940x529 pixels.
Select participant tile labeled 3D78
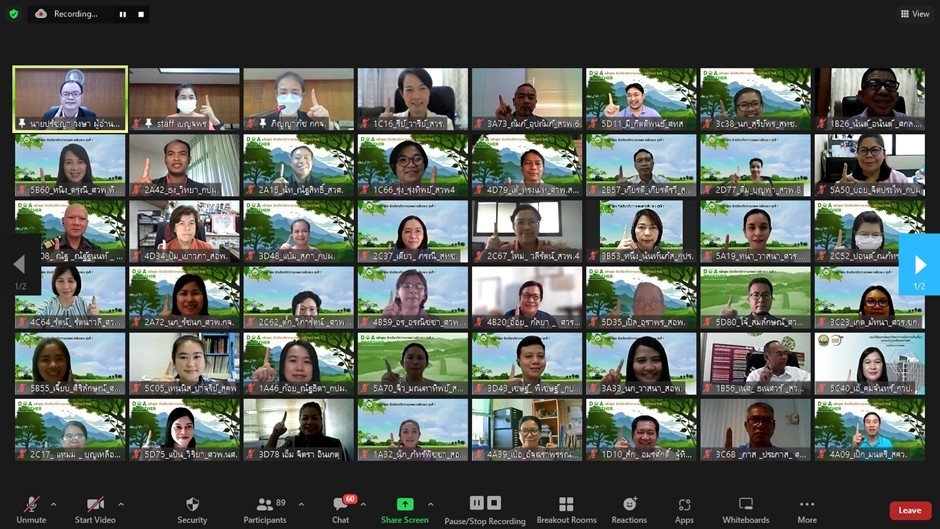tap(299, 431)
